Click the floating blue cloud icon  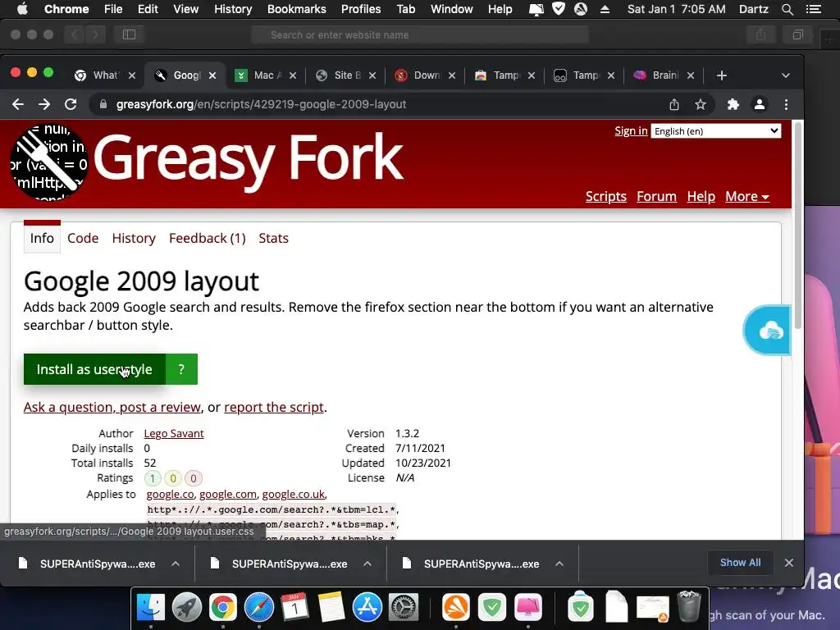click(768, 331)
